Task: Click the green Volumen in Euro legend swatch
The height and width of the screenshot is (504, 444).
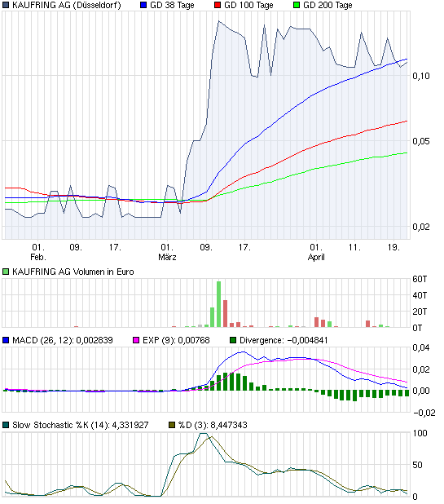Action: tap(6, 272)
